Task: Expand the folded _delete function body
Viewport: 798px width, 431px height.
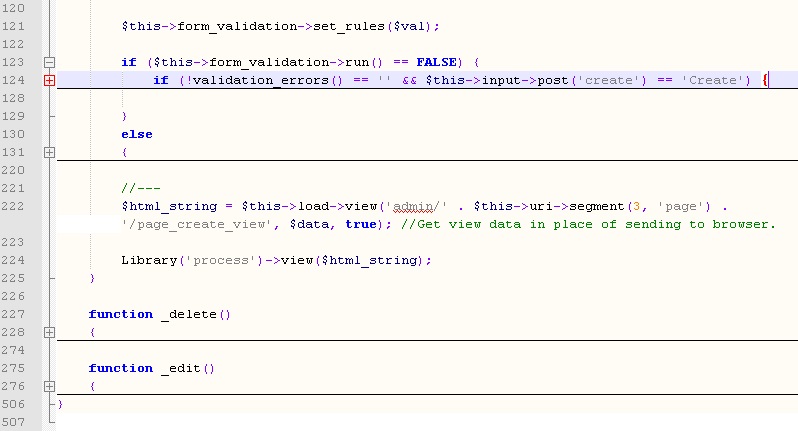Action: [49, 333]
